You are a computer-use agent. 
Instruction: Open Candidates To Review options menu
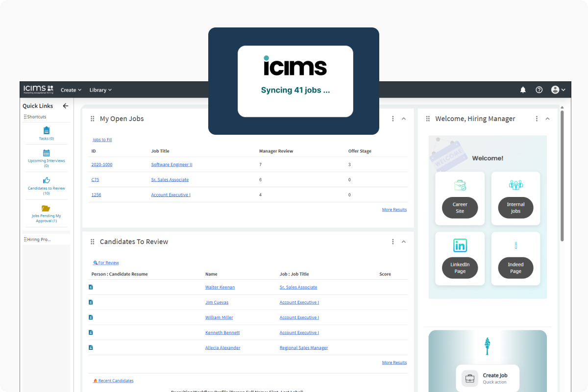(x=392, y=242)
